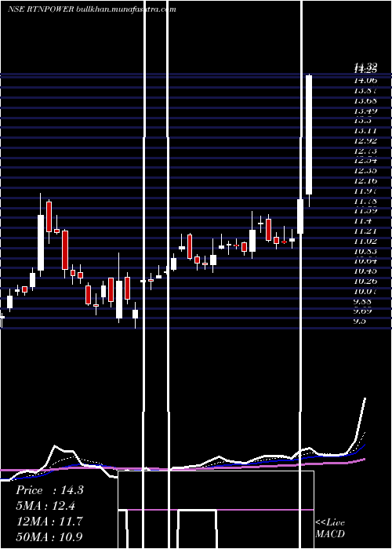This screenshot has height=549, width=392.
Task: Click the '<<Live MACD' label
Action: [x=330, y=529]
